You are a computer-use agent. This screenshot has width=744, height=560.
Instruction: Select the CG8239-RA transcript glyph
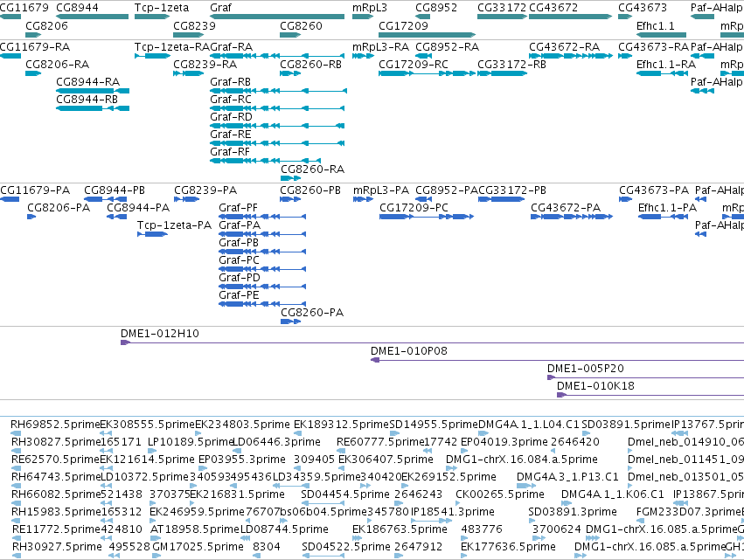coord(188,73)
